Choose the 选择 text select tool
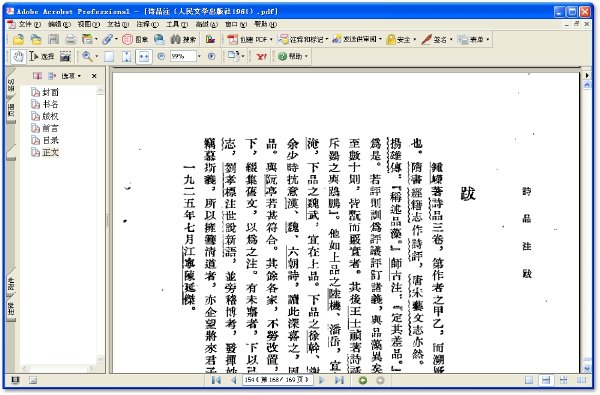 (x=42, y=57)
